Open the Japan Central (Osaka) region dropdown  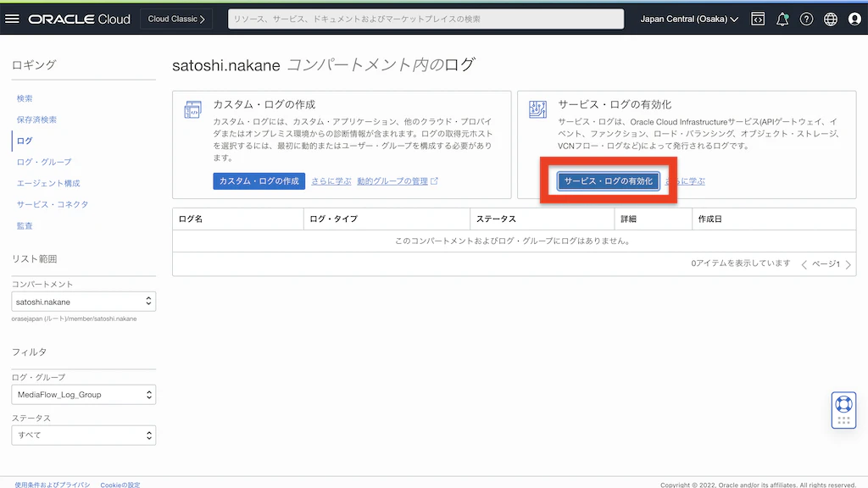tap(689, 19)
